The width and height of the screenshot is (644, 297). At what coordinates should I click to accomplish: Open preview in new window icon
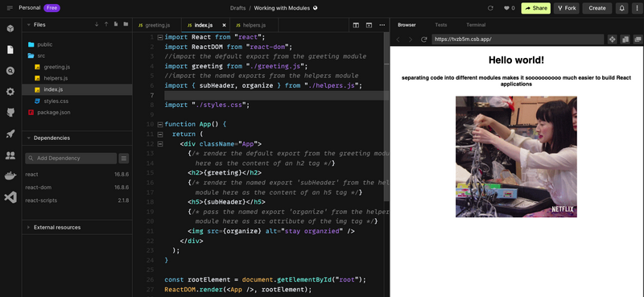(638, 39)
